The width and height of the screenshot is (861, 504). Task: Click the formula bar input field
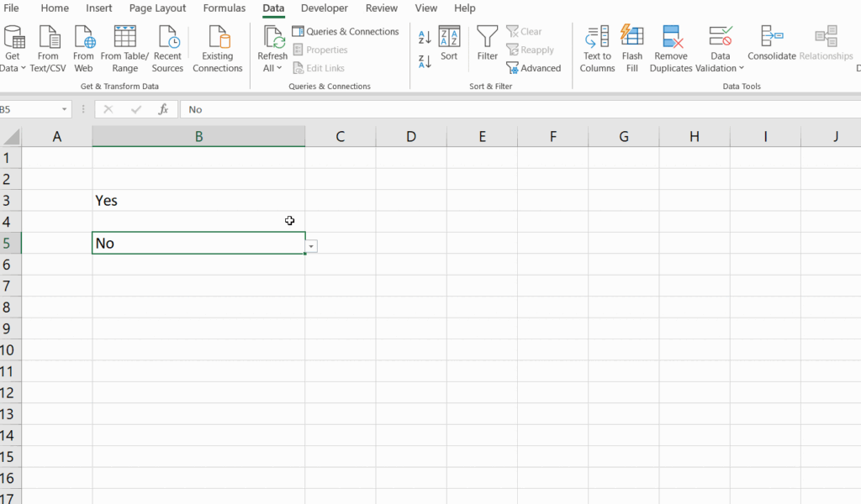504,110
